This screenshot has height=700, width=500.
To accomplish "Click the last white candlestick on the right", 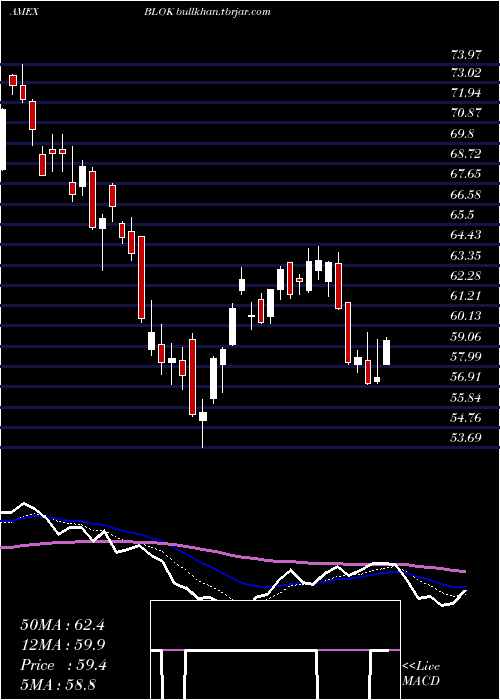I will pos(387,352).
